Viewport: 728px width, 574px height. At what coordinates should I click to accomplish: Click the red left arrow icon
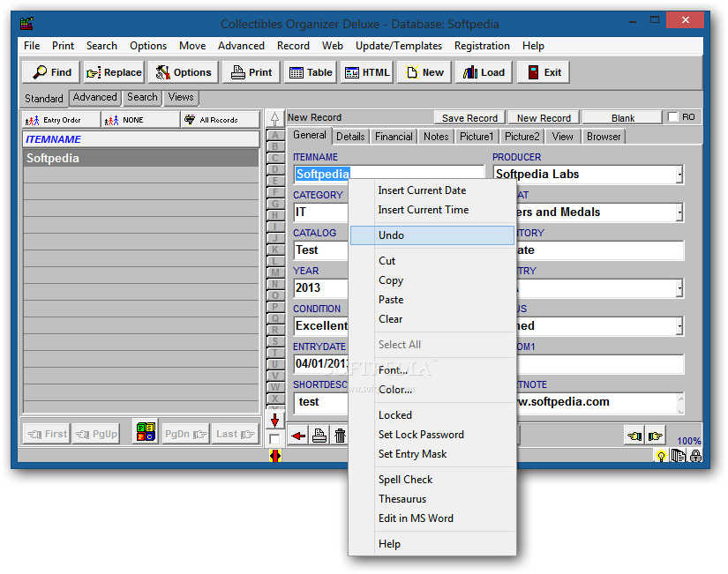pyautogui.click(x=298, y=436)
